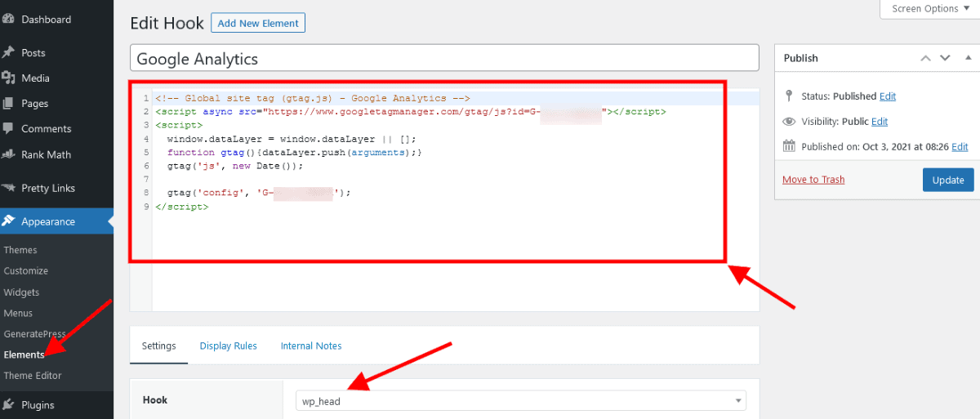The width and height of the screenshot is (980, 419).
Task: Click the closing </script> line
Action: click(181, 207)
